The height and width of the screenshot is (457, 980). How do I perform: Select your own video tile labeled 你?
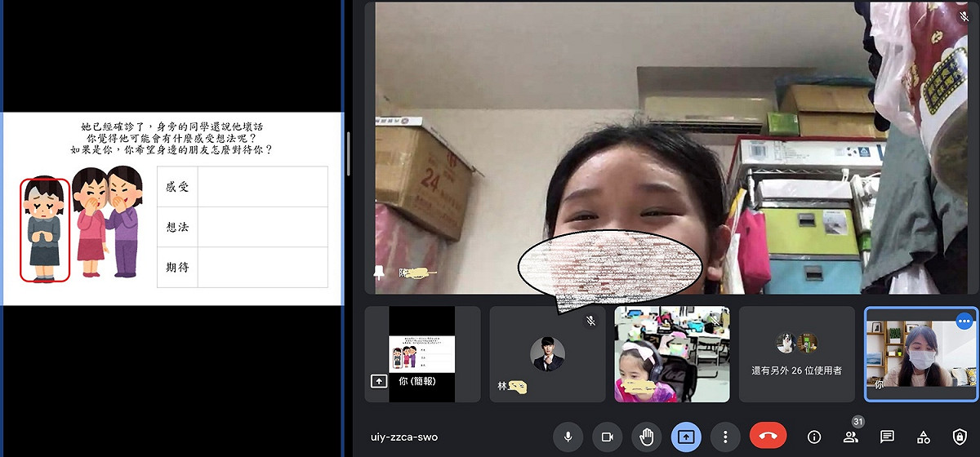click(x=921, y=354)
